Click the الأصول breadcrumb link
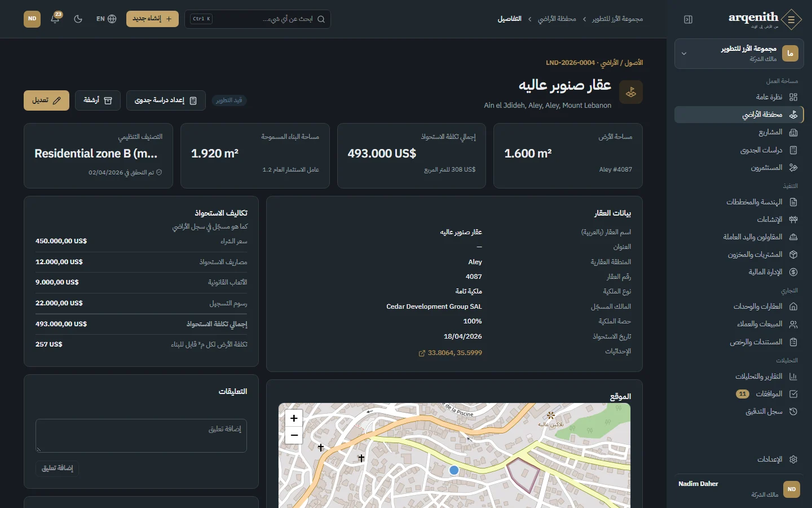The image size is (812, 508). tap(634, 63)
